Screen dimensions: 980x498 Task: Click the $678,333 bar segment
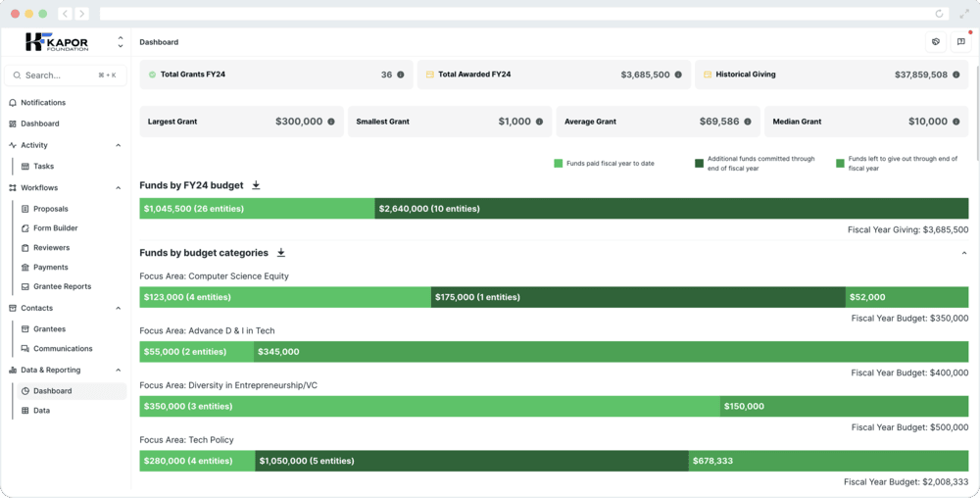pos(829,461)
